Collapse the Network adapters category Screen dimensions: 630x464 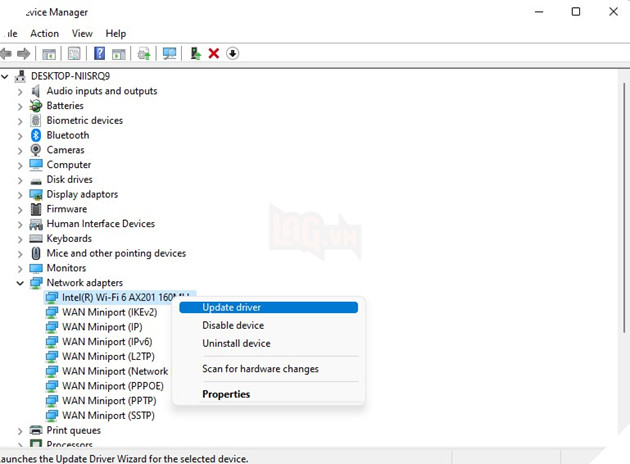pos(20,283)
